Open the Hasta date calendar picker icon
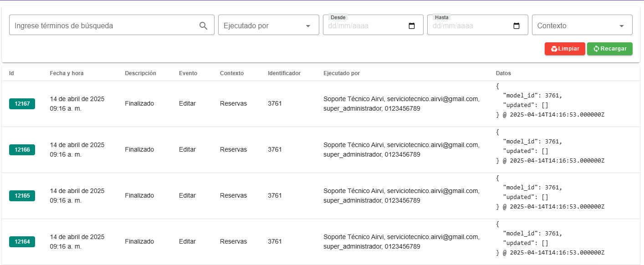 (x=516, y=26)
